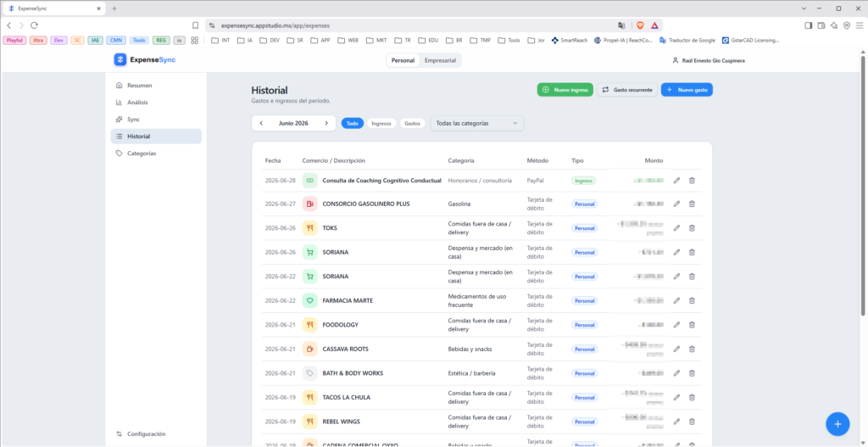
Task: Click the Gasto recurrente button
Action: (x=627, y=90)
